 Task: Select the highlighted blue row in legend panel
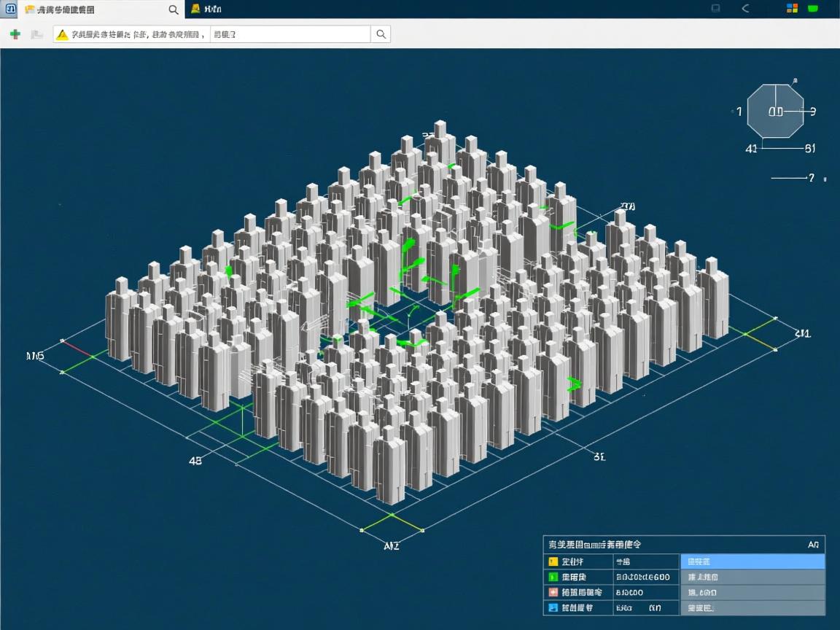click(x=752, y=561)
